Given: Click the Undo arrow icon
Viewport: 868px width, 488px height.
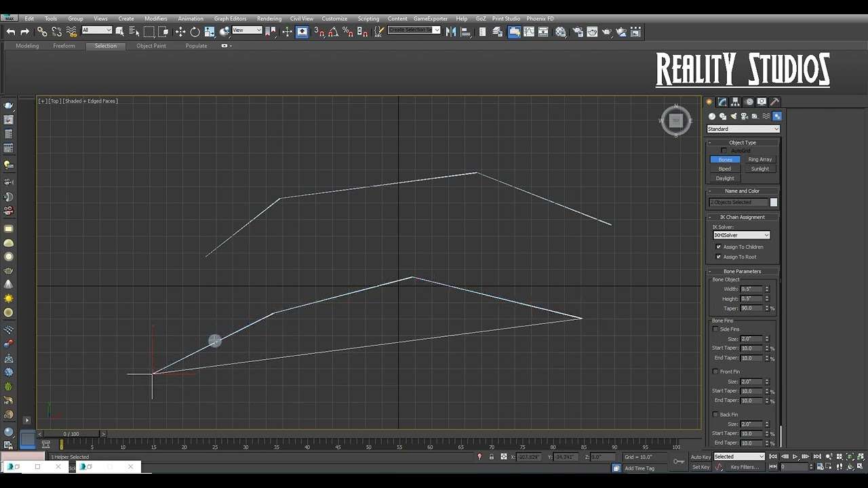Looking at the screenshot, I should point(11,32).
